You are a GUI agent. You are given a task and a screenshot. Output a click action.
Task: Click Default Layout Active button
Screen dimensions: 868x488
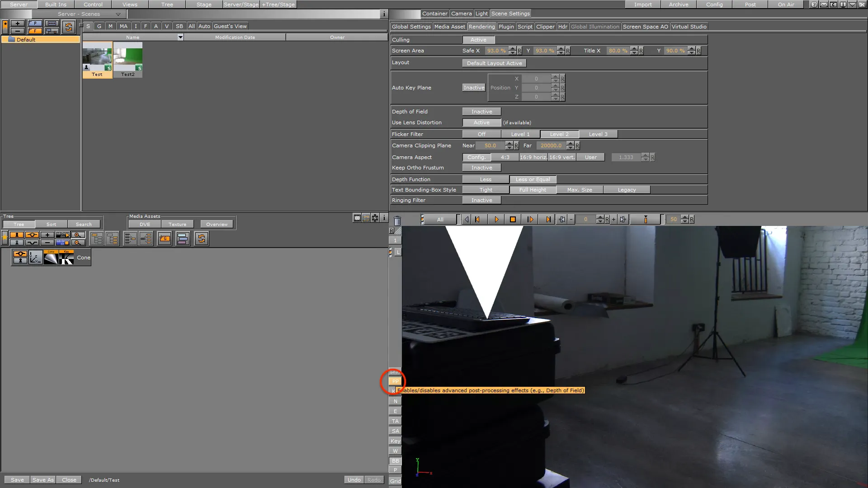tap(494, 63)
